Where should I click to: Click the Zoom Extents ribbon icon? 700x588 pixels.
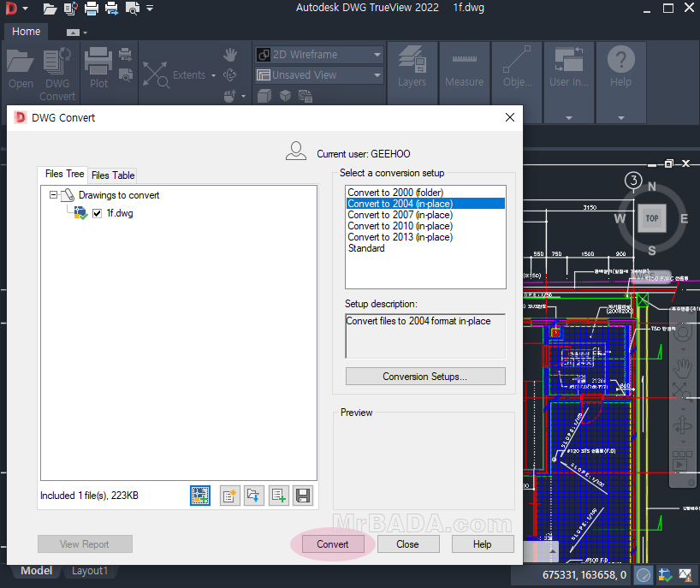click(x=156, y=74)
